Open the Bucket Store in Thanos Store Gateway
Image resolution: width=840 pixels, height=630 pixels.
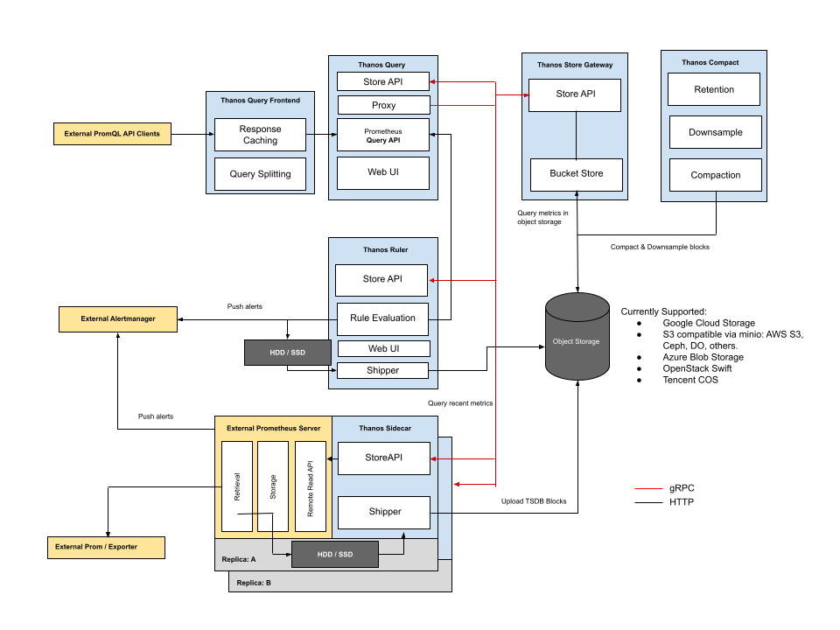575,174
